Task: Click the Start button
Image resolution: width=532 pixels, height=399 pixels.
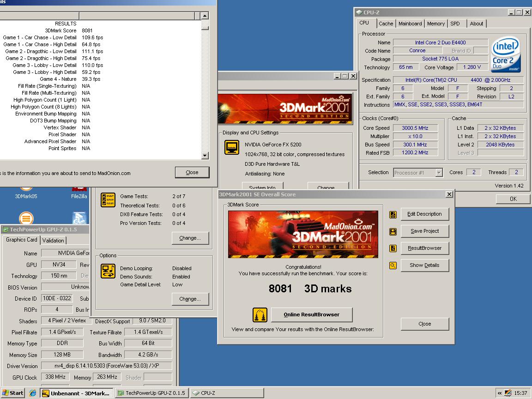Action: [13, 393]
